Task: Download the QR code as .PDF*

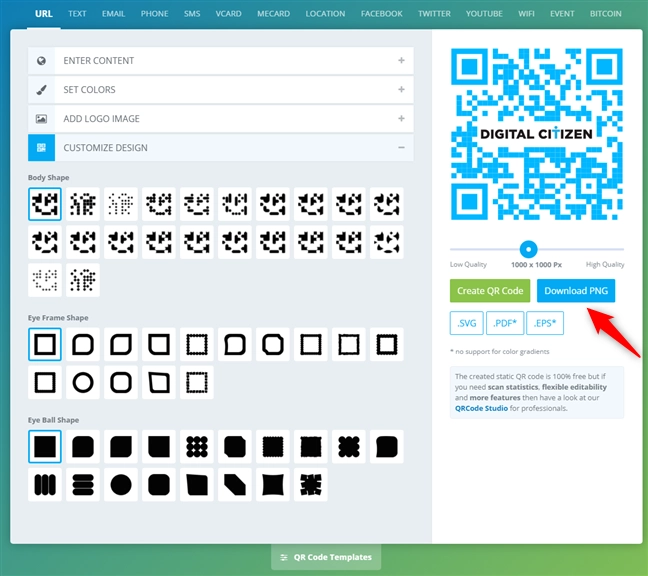Action: coord(505,323)
